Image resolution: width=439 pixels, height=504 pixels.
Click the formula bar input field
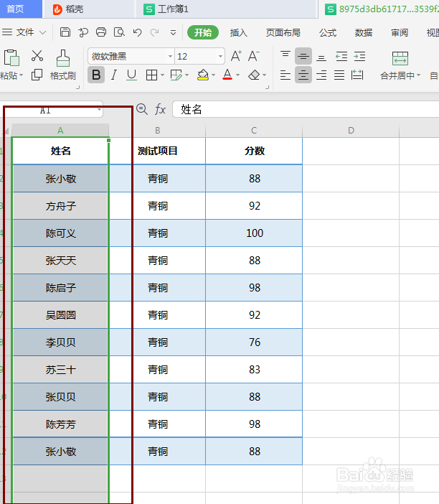tap(306, 109)
